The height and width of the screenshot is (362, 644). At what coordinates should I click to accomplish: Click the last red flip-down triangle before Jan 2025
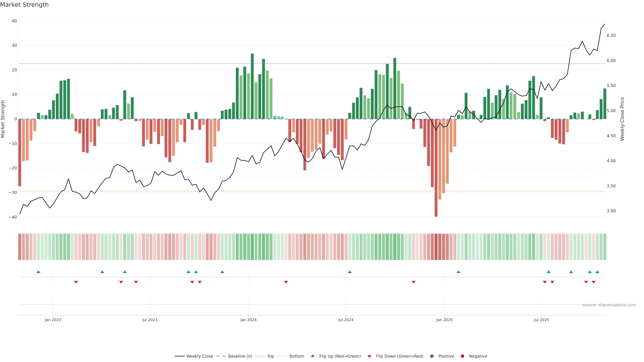[414, 282]
